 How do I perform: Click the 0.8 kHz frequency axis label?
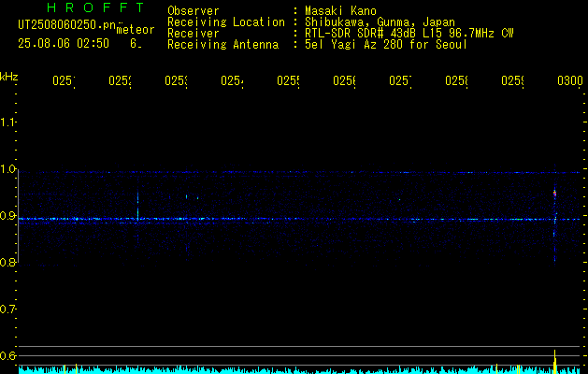coord(7,263)
